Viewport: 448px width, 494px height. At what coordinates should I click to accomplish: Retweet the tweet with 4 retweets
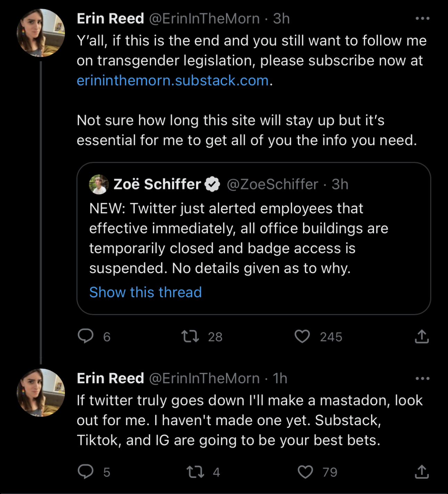195,472
